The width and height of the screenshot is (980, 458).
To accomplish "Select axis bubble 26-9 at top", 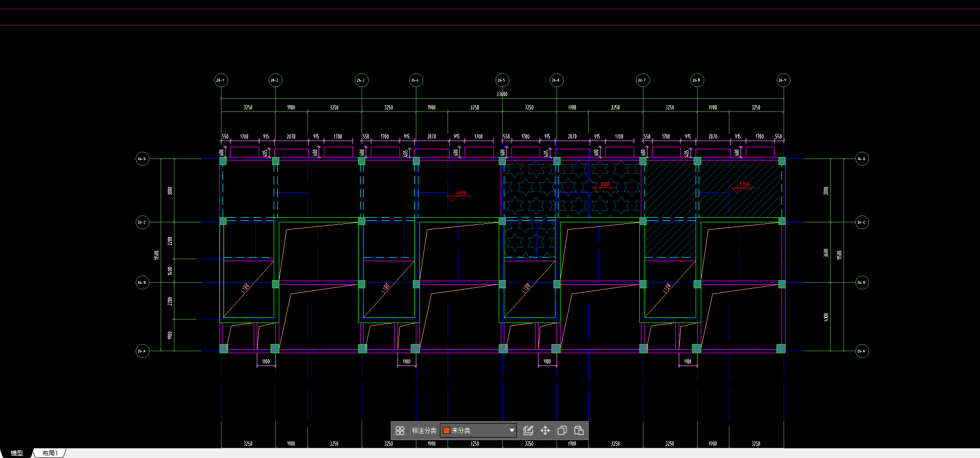I will 783,80.
